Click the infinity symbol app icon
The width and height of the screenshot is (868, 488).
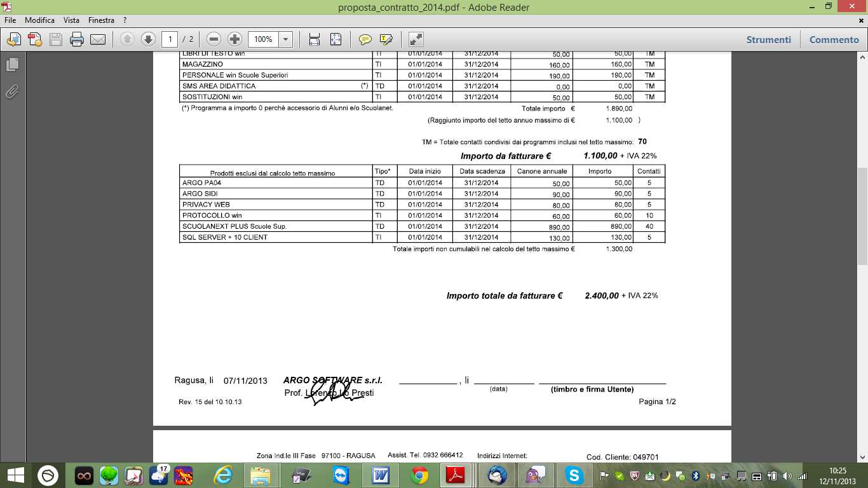point(84,475)
